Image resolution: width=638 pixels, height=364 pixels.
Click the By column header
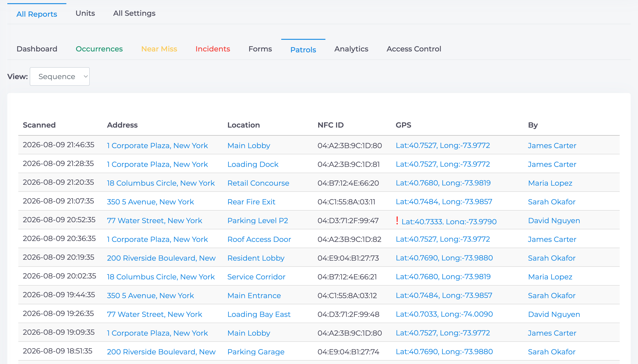pyautogui.click(x=533, y=125)
